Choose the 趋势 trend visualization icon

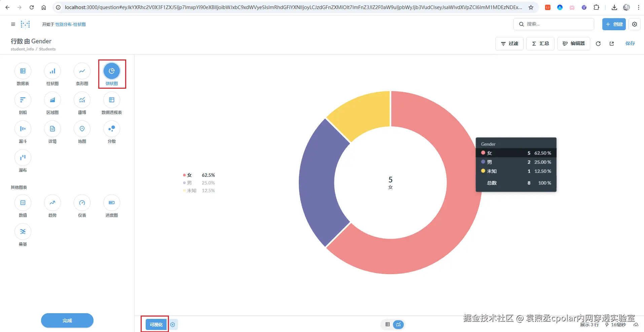52,203
